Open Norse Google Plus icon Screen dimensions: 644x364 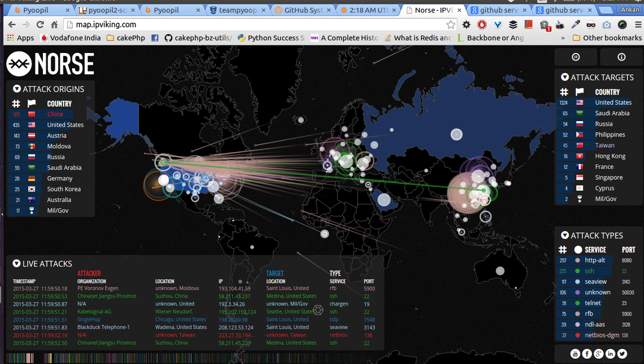pyautogui.click(x=599, y=353)
